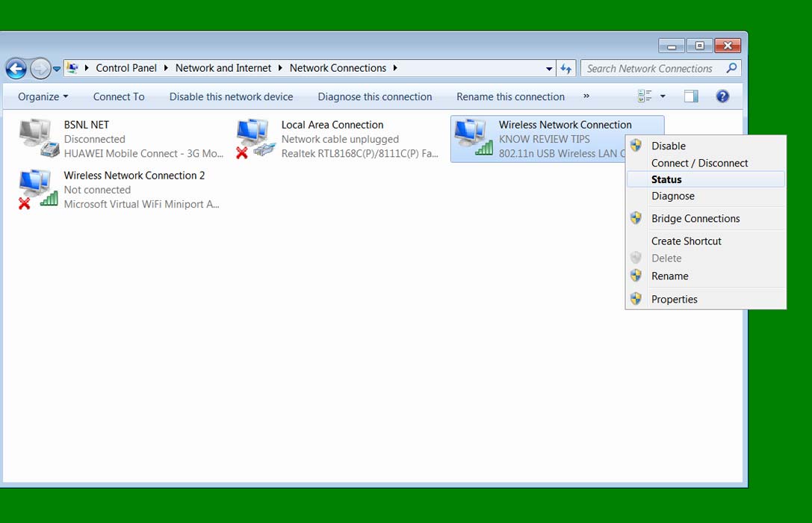Click the BSNL NET connection icon
This screenshot has width=812, height=523.
click(x=38, y=137)
